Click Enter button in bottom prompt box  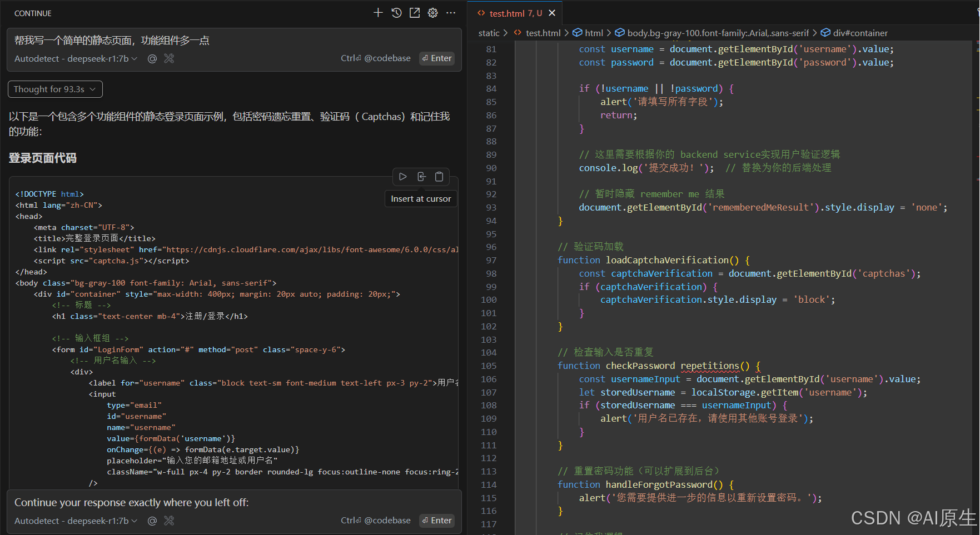[x=437, y=521]
